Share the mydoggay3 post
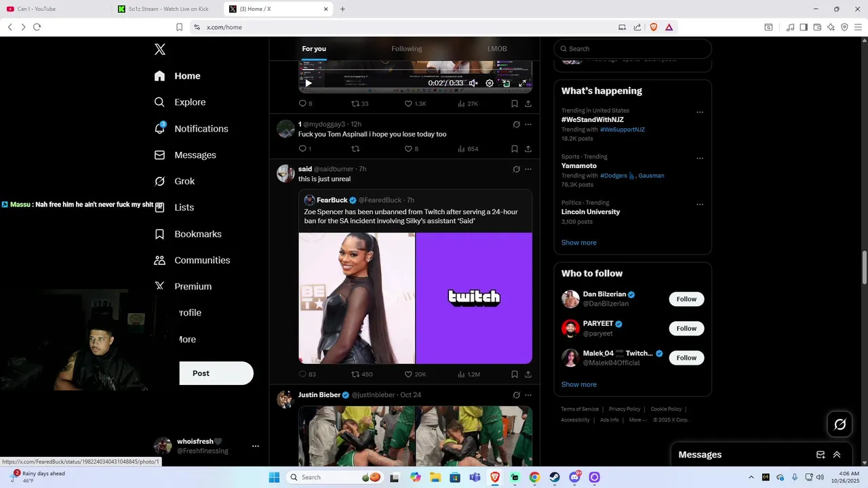This screenshot has width=868, height=488. tap(528, 149)
